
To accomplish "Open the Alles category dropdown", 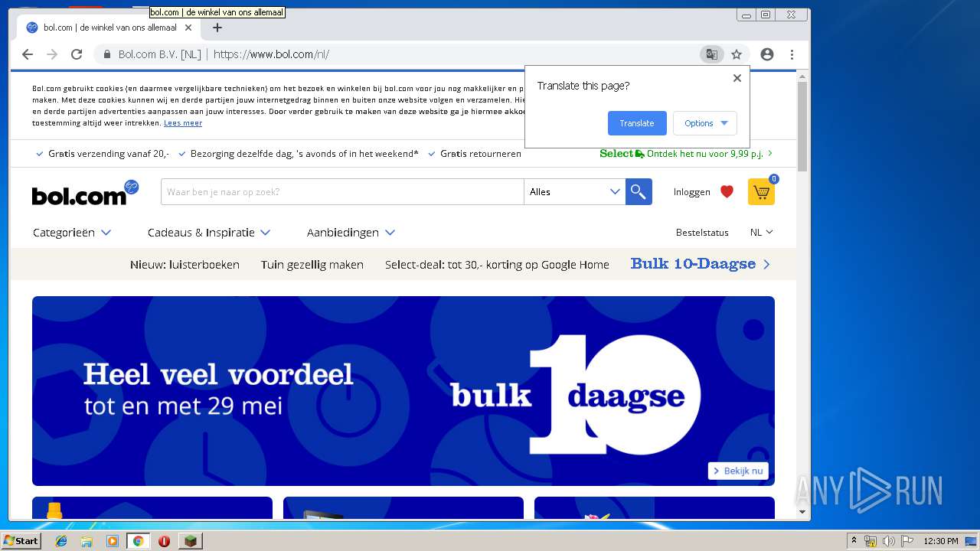I will click(x=574, y=191).
